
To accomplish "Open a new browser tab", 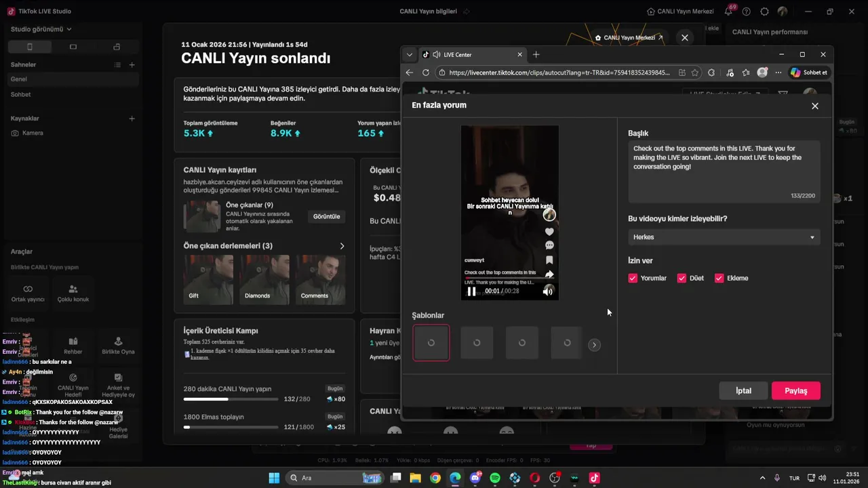I will tap(536, 54).
